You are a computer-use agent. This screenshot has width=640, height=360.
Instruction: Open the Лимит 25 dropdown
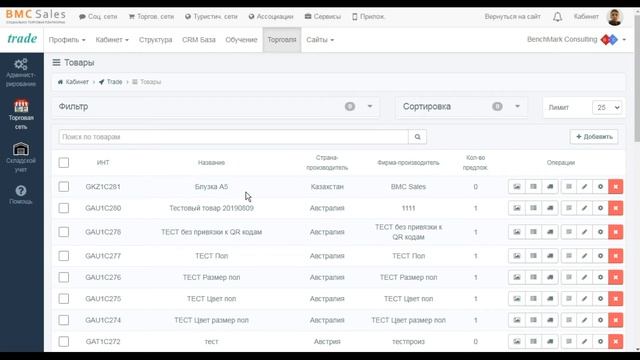[x=607, y=107]
